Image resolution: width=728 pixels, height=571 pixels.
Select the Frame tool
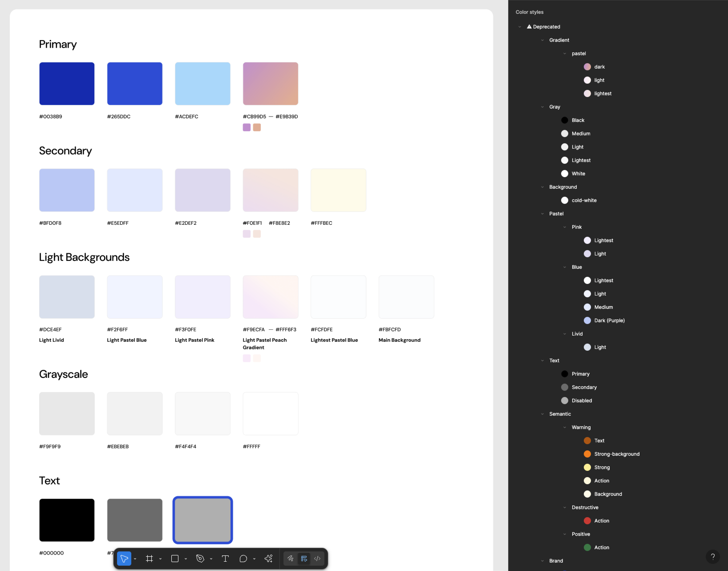pos(150,558)
